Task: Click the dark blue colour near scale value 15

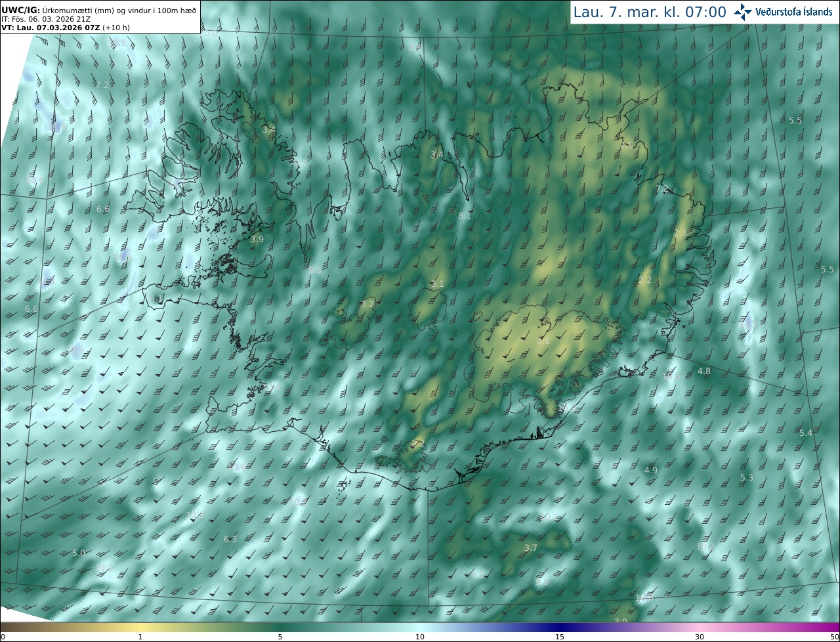Action: click(x=560, y=628)
